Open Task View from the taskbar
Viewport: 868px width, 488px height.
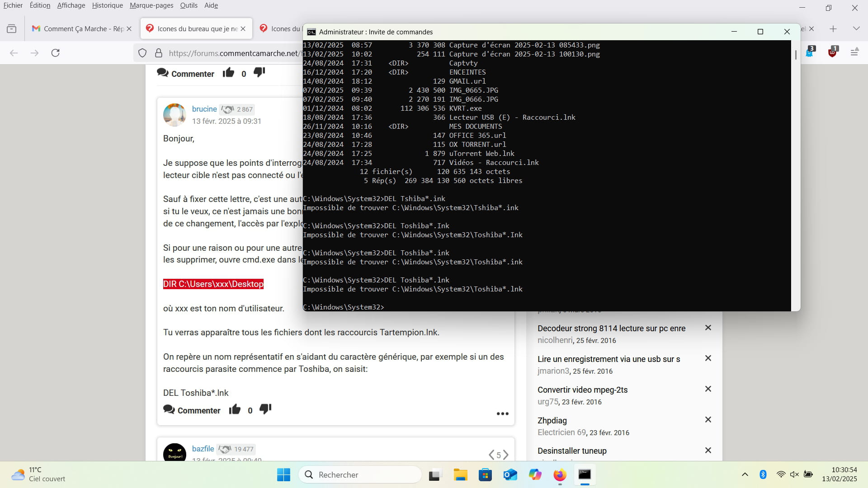[x=434, y=475]
